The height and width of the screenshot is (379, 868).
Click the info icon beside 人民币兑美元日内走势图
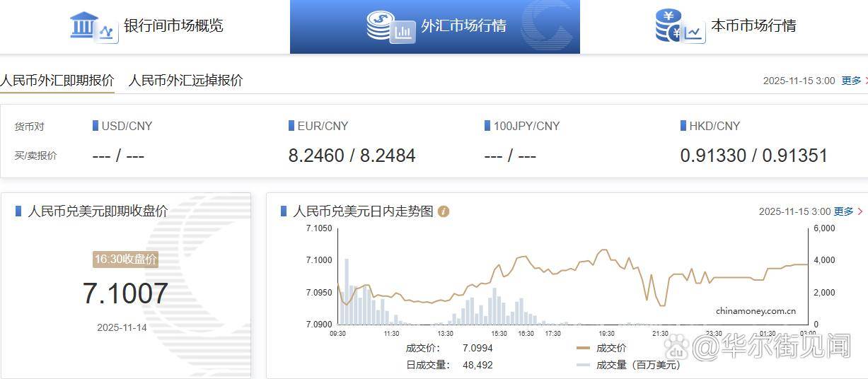(x=444, y=211)
